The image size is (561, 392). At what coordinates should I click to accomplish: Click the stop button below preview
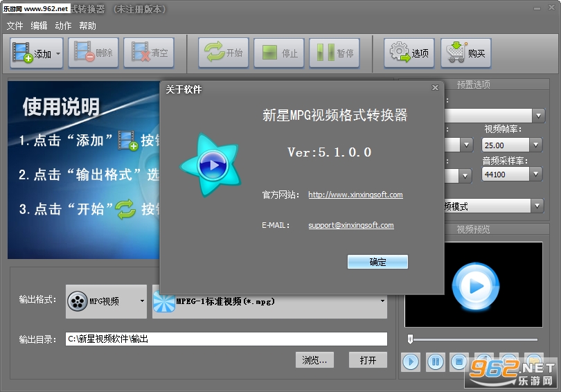[x=459, y=362]
